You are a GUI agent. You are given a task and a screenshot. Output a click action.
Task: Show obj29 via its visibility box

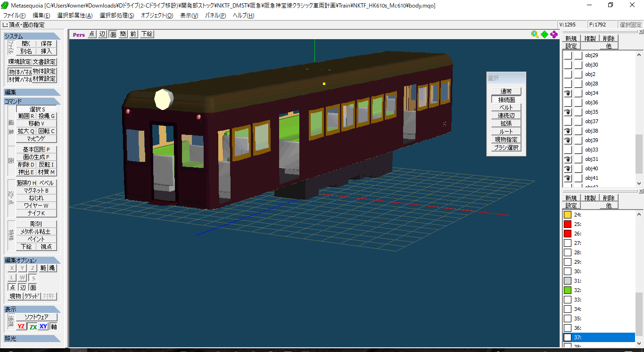click(x=568, y=55)
